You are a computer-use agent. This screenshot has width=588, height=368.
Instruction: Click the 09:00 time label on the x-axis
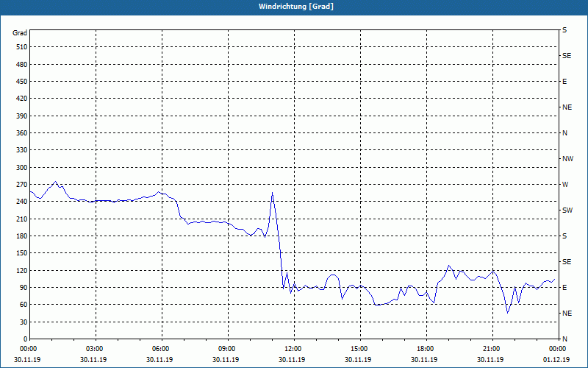click(226, 348)
